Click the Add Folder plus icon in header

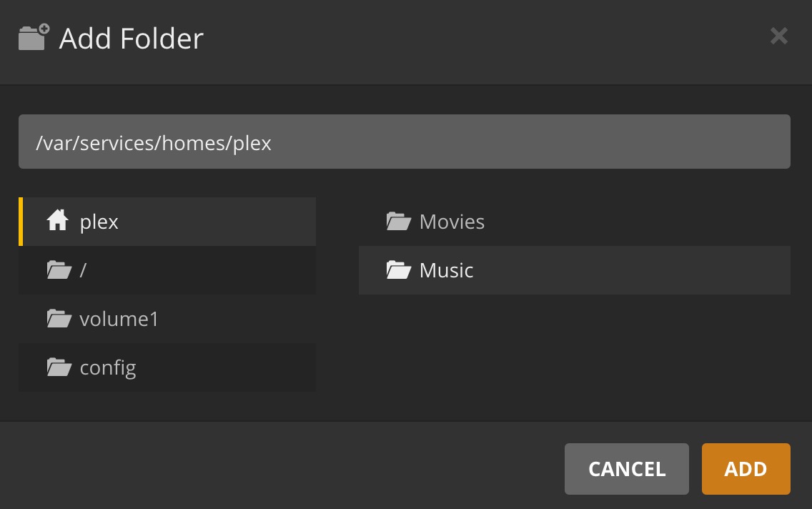(34, 37)
